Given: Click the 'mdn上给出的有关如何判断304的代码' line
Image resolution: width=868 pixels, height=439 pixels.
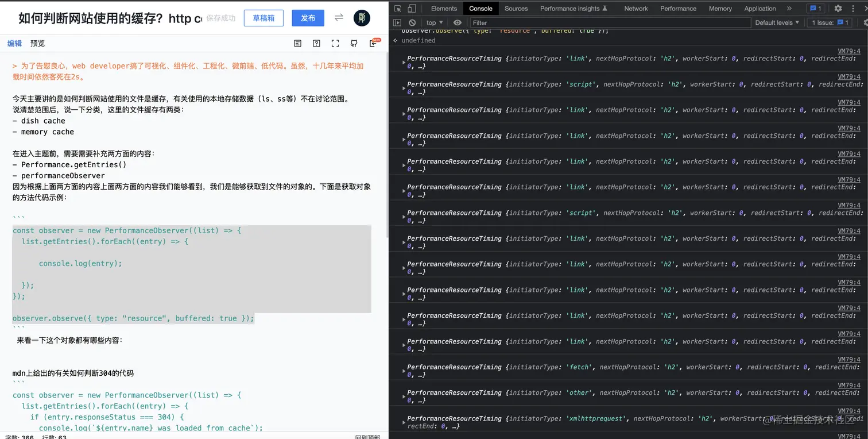Looking at the screenshot, I should coord(73,373).
